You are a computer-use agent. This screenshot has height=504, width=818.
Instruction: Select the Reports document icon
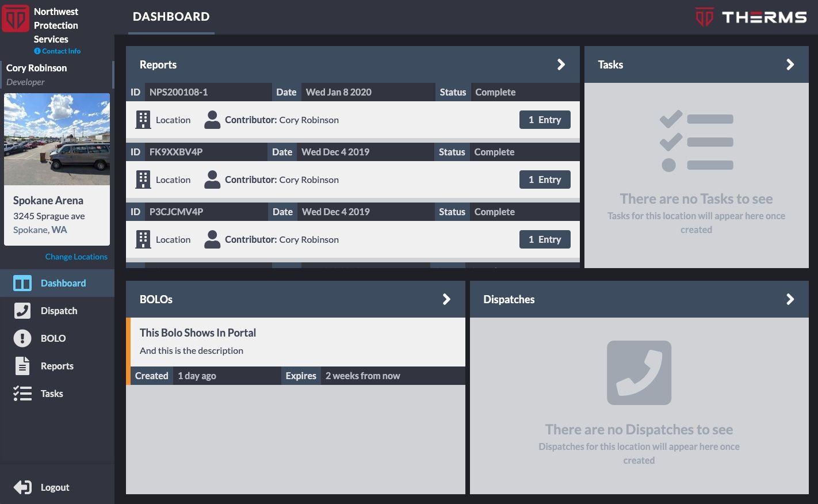click(22, 365)
